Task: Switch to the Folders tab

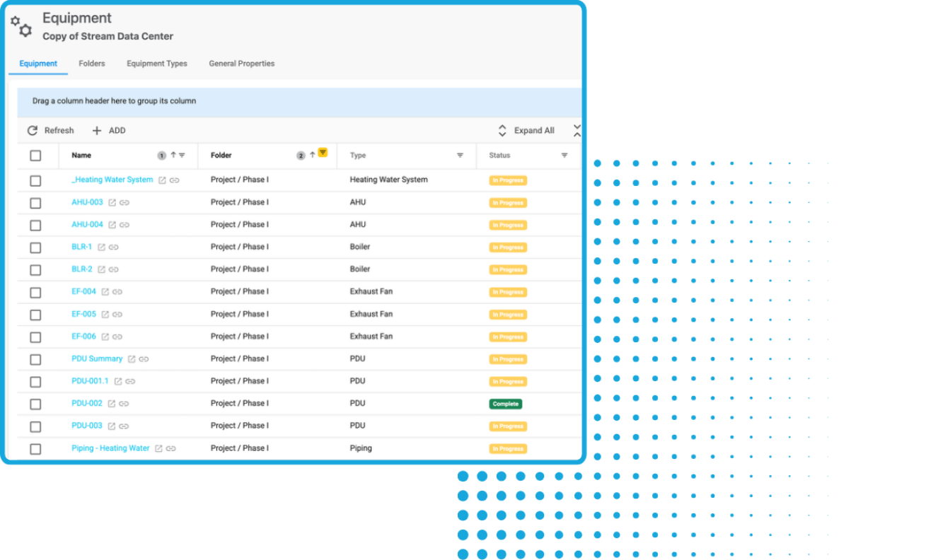Action: 92,64
